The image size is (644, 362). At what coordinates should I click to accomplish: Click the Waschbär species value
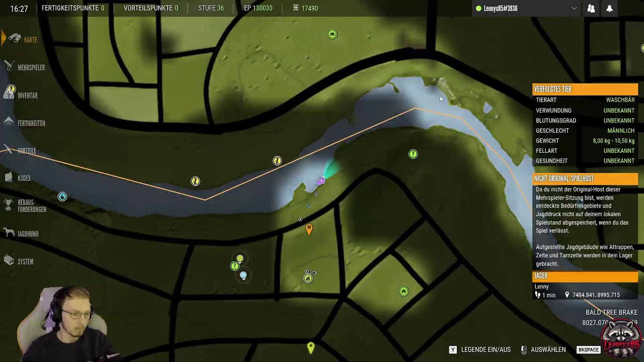coord(620,100)
